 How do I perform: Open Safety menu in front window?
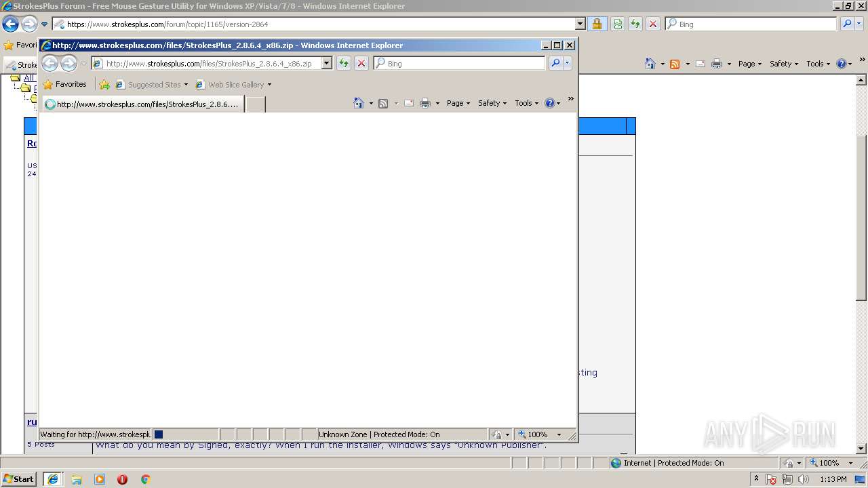(x=492, y=103)
